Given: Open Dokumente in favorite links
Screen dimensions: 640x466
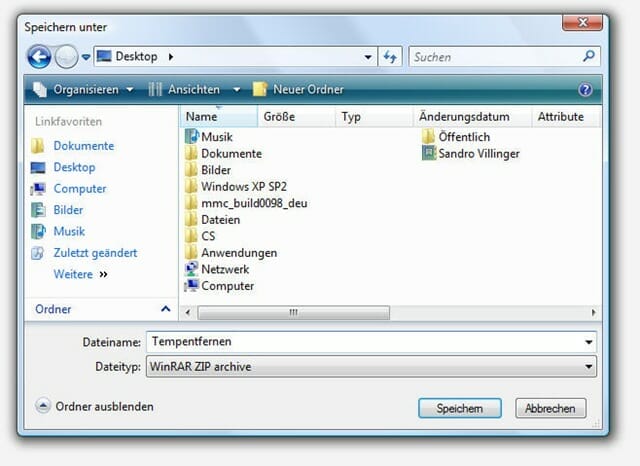Looking at the screenshot, I should (83, 146).
